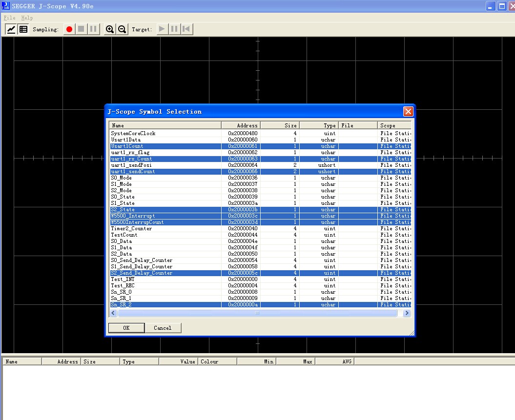Image resolution: width=515 pixels, height=420 pixels.
Task: Select the uart1_sendPosi symbol row
Action: click(260, 165)
